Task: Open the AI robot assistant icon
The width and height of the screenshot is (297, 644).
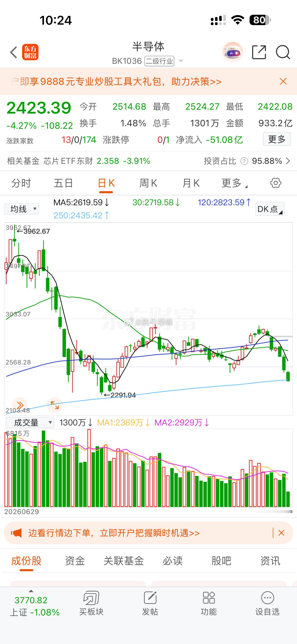Action: coord(233,52)
